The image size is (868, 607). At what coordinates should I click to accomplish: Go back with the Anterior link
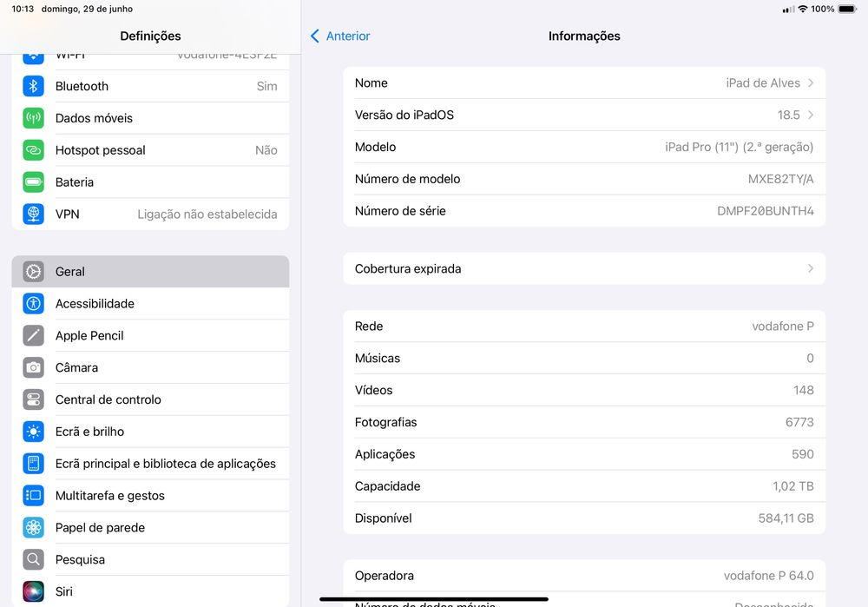348,36
